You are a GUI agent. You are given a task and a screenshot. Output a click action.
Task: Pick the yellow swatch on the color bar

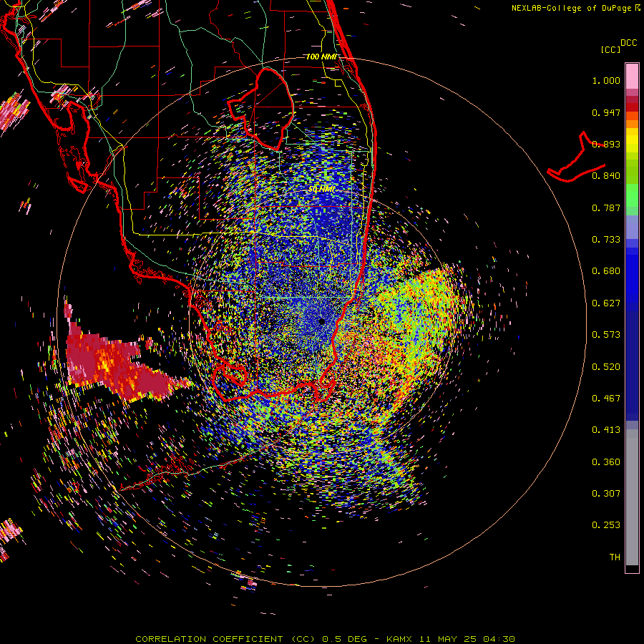pyautogui.click(x=632, y=140)
